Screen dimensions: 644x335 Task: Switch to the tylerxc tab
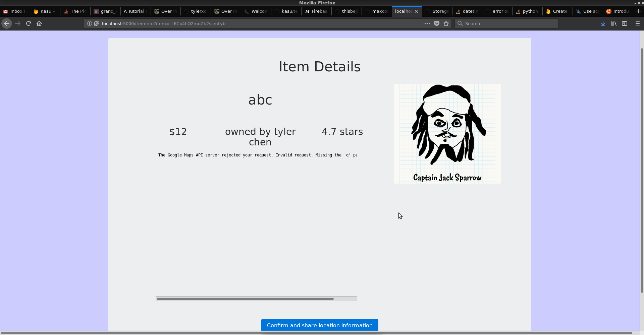click(196, 11)
